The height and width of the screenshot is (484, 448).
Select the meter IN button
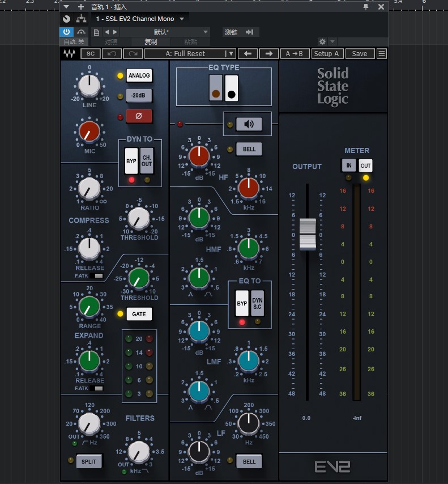(x=349, y=165)
